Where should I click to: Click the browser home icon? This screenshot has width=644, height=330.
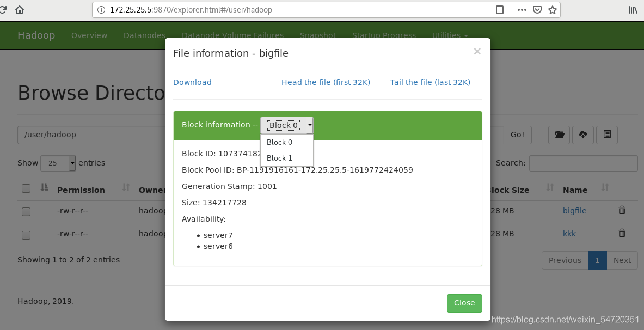[19, 10]
